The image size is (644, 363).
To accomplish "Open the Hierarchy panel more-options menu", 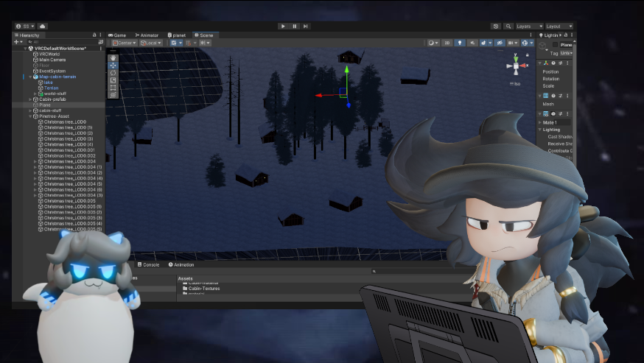I will click(x=101, y=35).
